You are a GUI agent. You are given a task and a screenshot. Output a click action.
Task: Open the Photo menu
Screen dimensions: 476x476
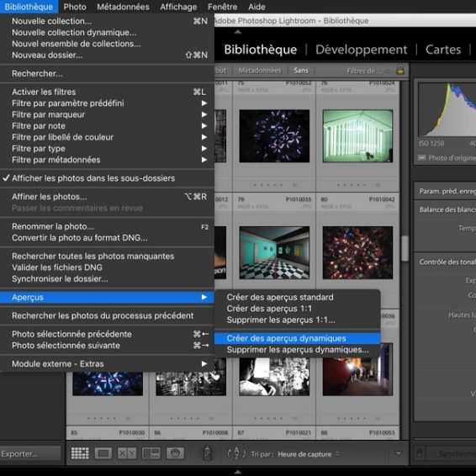(75, 7)
